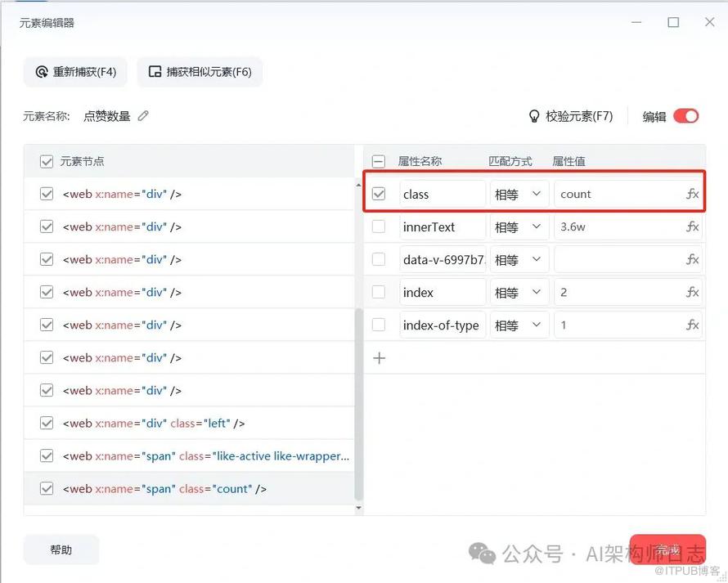The height and width of the screenshot is (583, 728).
Task: Click the 点赞数量 element name text
Action: [107, 116]
